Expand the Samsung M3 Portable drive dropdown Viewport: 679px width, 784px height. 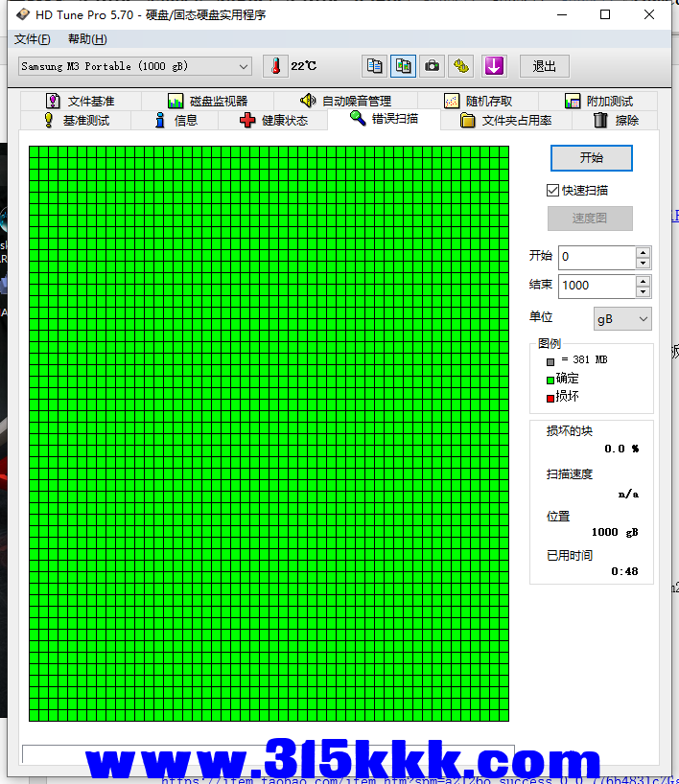click(134, 66)
